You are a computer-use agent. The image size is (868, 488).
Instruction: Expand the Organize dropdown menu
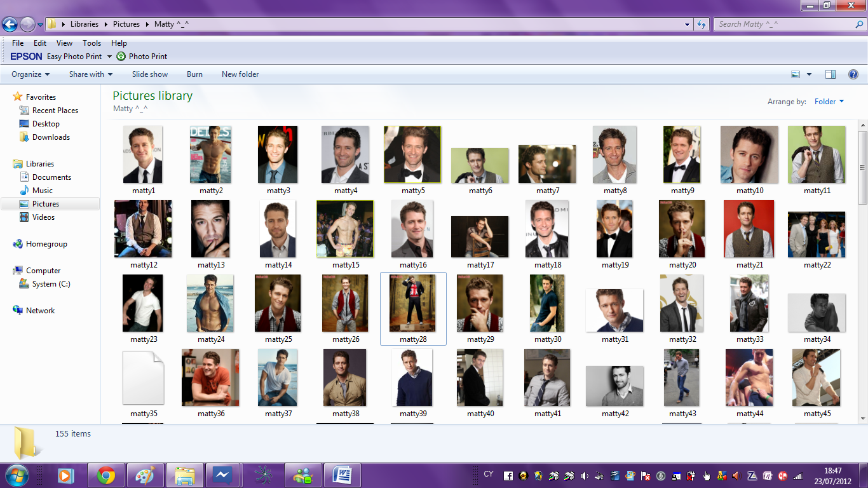(31, 74)
